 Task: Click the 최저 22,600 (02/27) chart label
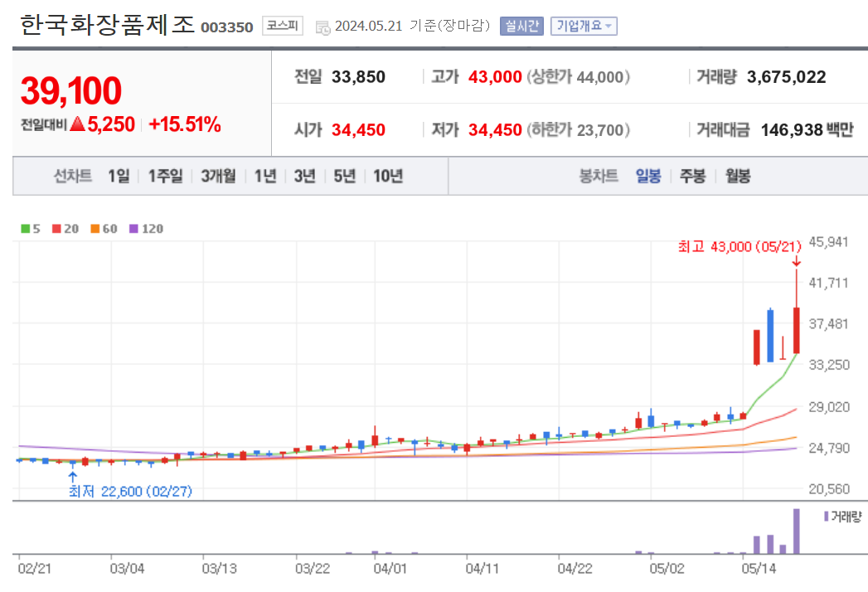click(130, 491)
